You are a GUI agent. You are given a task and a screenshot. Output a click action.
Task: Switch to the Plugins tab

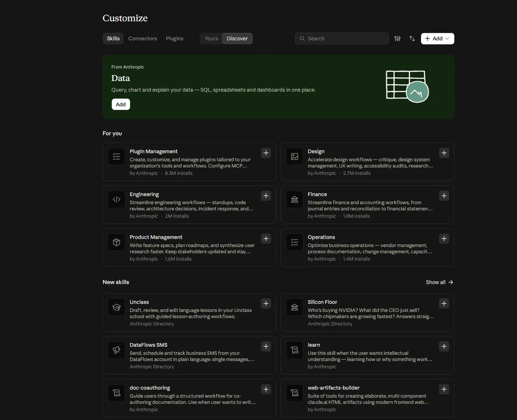pos(174,38)
